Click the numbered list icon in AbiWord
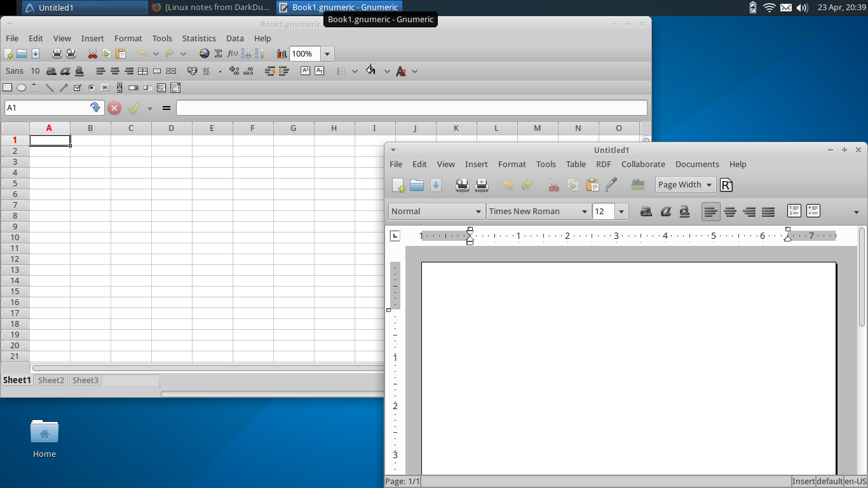This screenshot has width=868, height=488. [794, 211]
